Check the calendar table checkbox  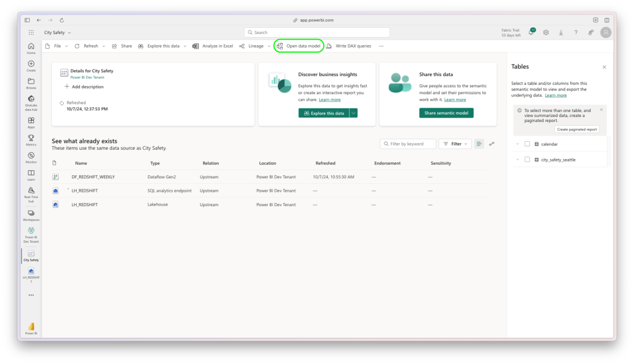point(528,144)
